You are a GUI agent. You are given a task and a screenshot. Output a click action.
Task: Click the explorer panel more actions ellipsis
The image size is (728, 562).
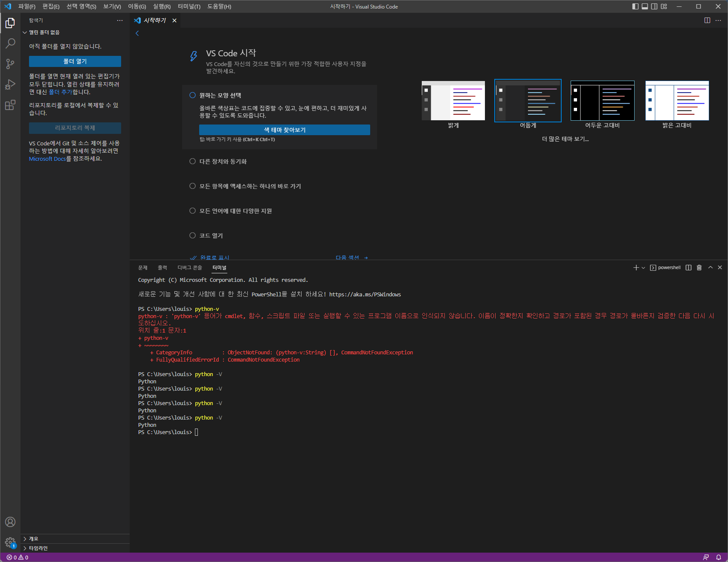point(120,20)
